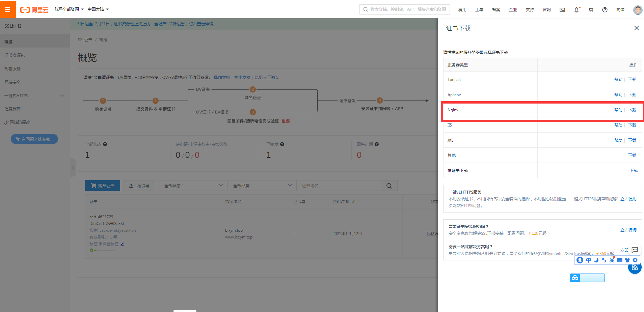The image size is (644, 312).
Task: Click the 全部状态 help question icon
Action: [x=105, y=144]
